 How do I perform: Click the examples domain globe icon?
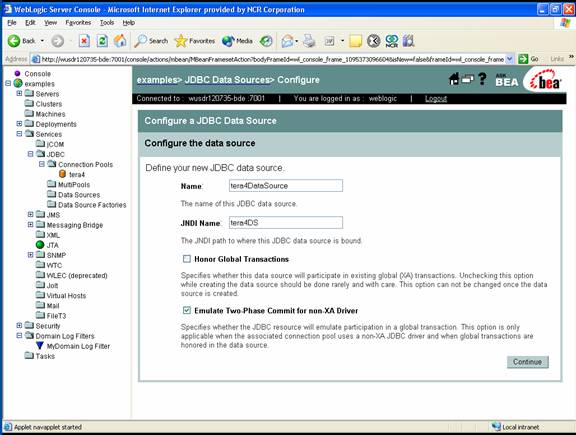click(18, 83)
